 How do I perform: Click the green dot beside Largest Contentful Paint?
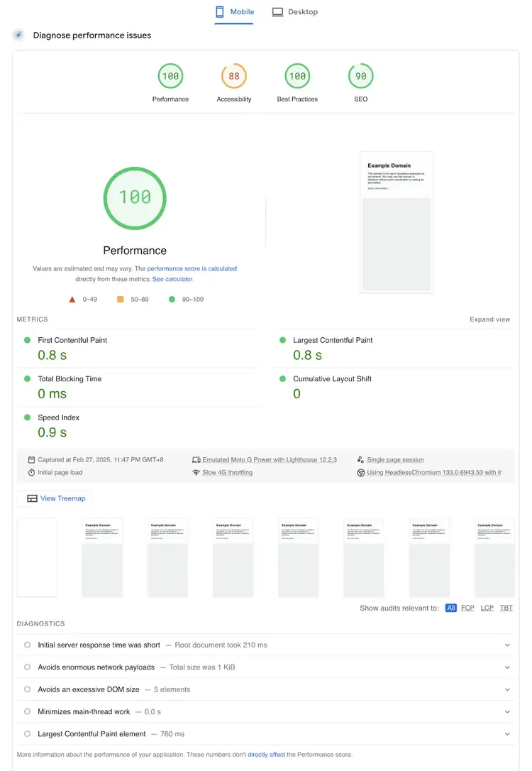point(282,340)
